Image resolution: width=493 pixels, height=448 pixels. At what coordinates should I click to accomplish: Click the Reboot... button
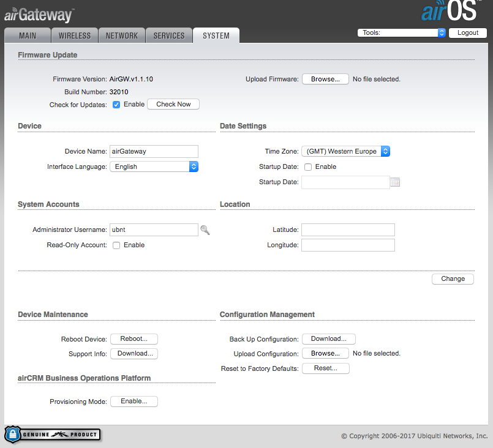134,339
